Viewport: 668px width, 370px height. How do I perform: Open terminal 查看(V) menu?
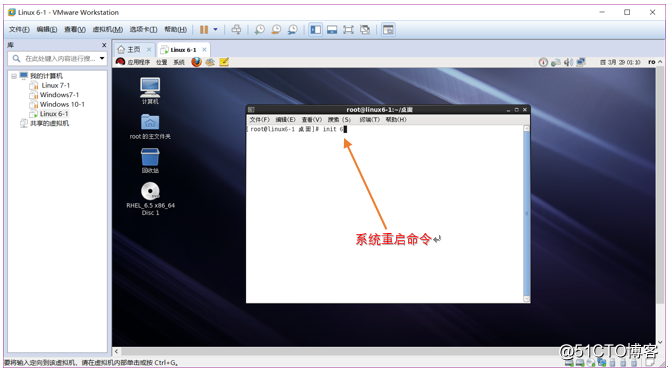pyautogui.click(x=312, y=120)
